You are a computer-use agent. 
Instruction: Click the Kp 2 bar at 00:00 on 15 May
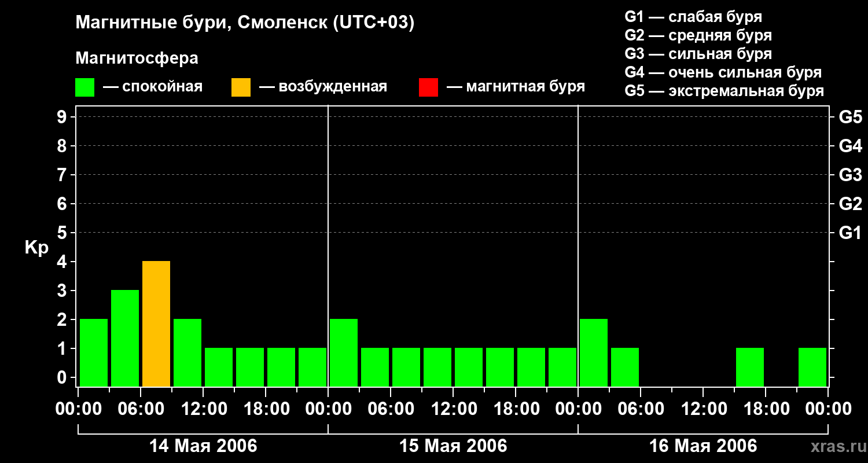[x=344, y=352]
